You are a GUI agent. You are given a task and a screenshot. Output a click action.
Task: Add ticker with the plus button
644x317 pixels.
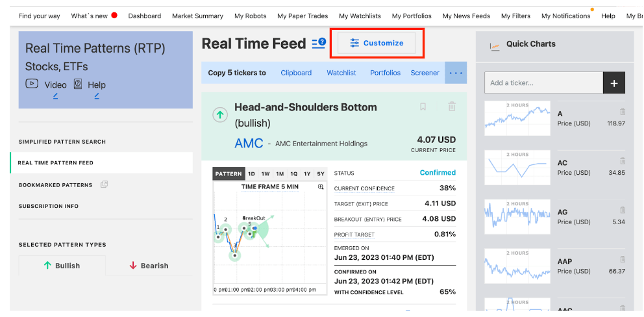click(x=614, y=83)
